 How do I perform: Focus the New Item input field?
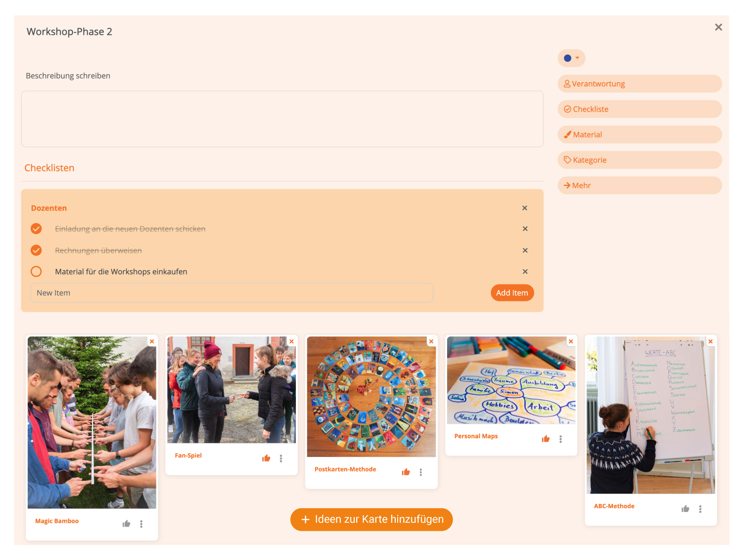click(x=232, y=292)
